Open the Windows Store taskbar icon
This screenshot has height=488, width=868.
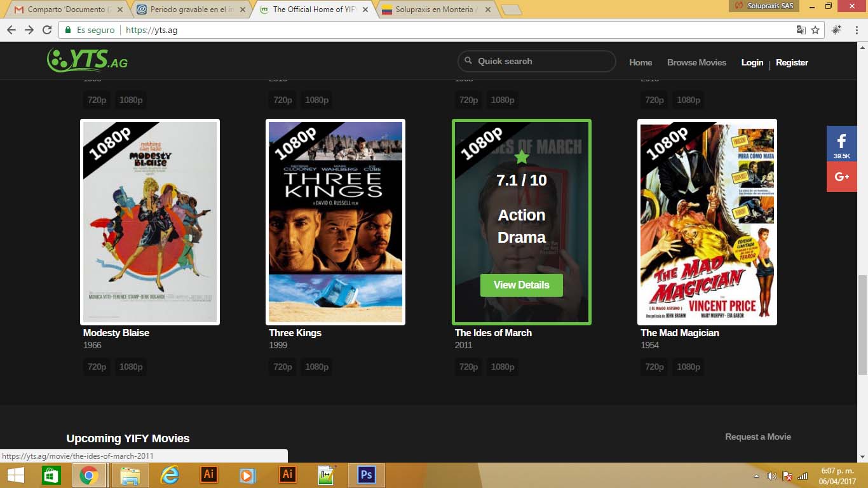(51, 475)
